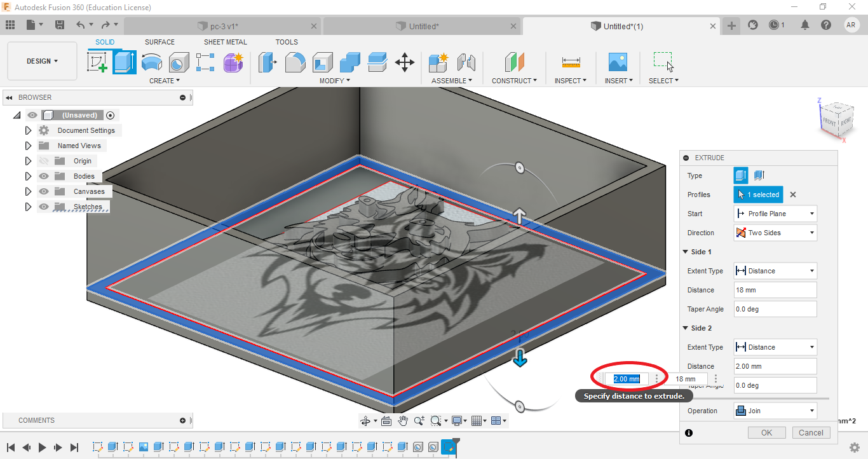Viewport: 868px width, 459px height.
Task: Collapse the Side 1 section
Action: tap(686, 252)
